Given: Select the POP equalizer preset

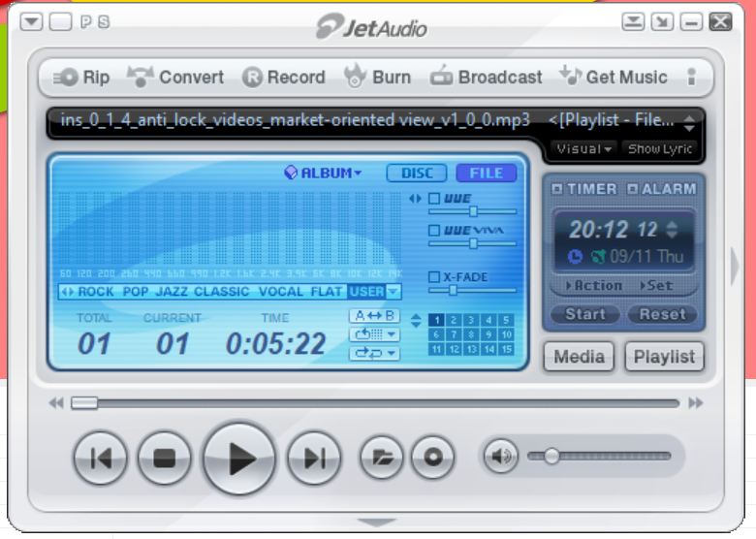Looking at the screenshot, I should [x=136, y=292].
